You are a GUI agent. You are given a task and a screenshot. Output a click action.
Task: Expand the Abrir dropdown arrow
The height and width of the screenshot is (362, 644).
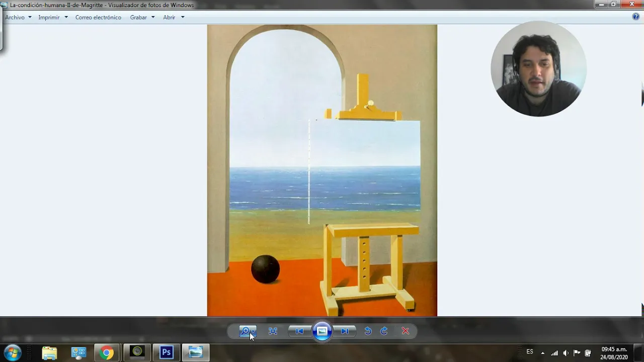pos(183,17)
